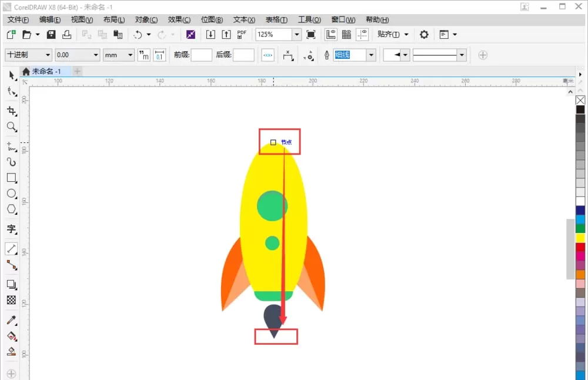Select the Crop tool
The width and height of the screenshot is (588, 380).
click(x=12, y=111)
